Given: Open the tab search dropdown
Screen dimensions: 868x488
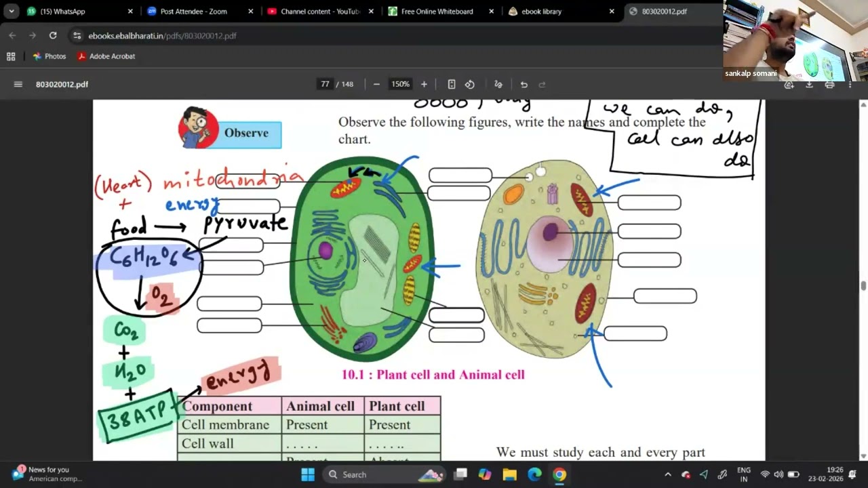Looking at the screenshot, I should 11,12.
